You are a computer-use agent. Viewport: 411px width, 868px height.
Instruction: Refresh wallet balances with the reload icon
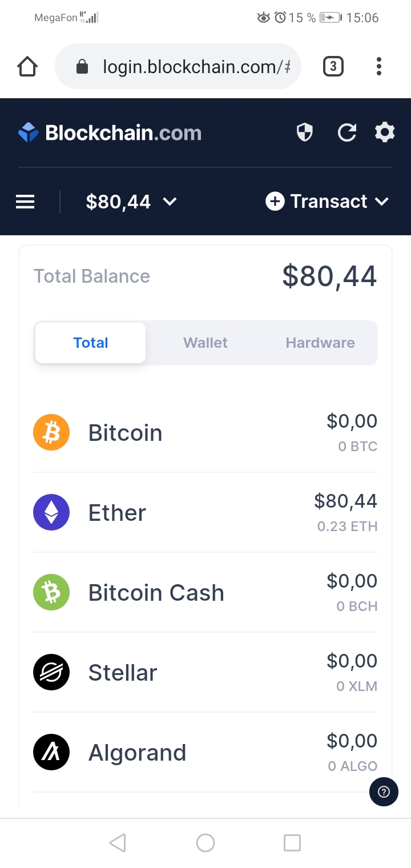pos(346,133)
